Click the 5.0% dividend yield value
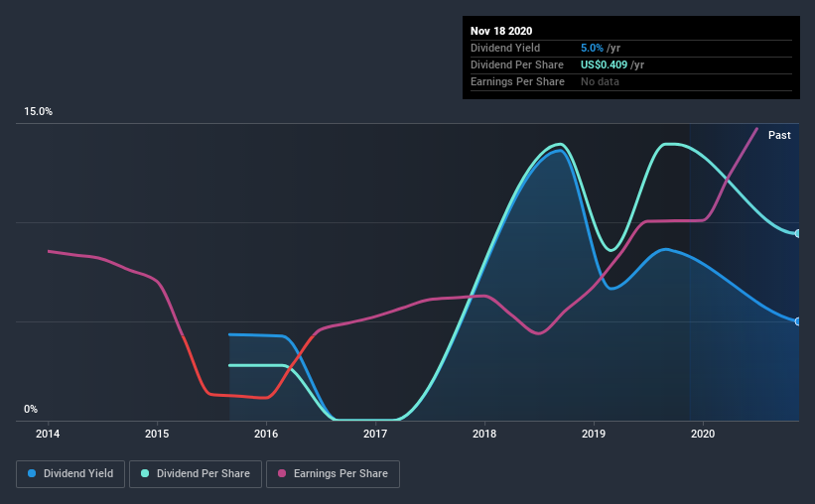 [592, 48]
